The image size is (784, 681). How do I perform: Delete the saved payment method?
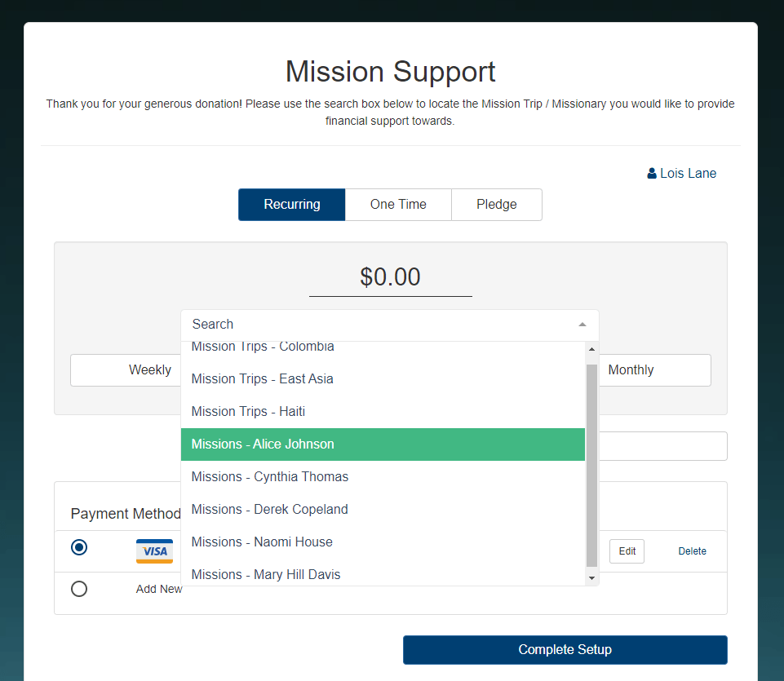pyautogui.click(x=692, y=551)
